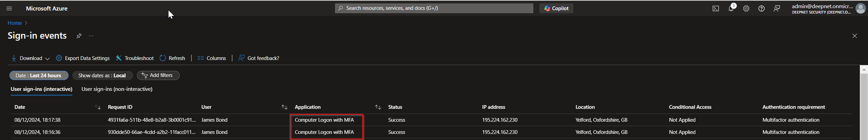Click the Add filters button
The height and width of the screenshot is (140, 868).
coord(158,75)
